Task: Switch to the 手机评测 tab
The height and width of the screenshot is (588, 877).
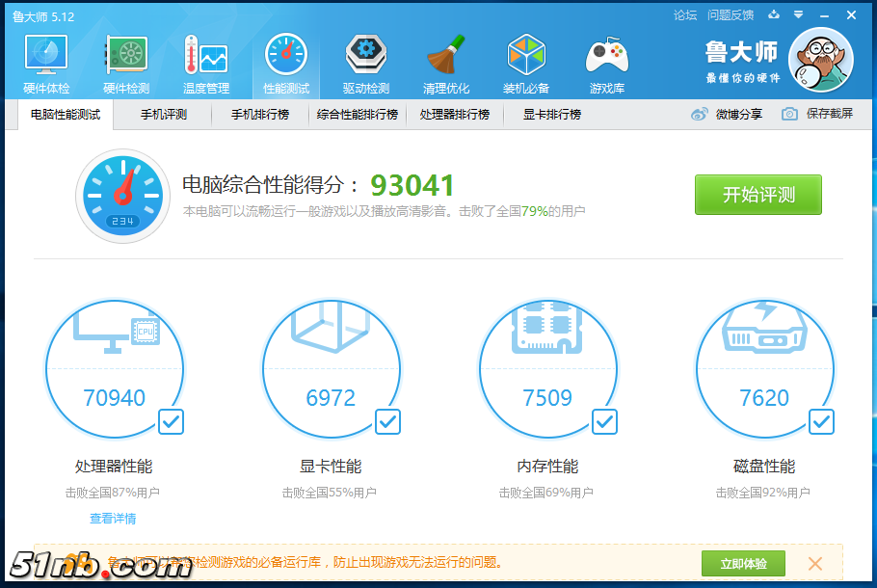Action: (163, 115)
